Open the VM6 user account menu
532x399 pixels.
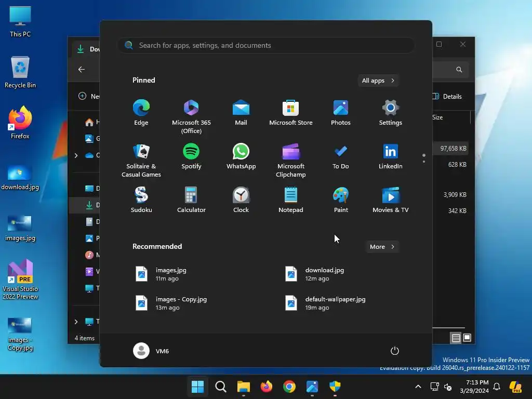[x=151, y=351]
